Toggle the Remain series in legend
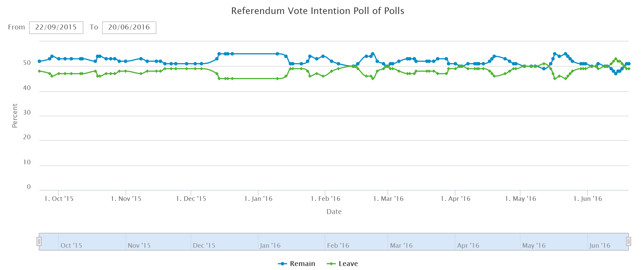644x270 pixels. pos(302,264)
